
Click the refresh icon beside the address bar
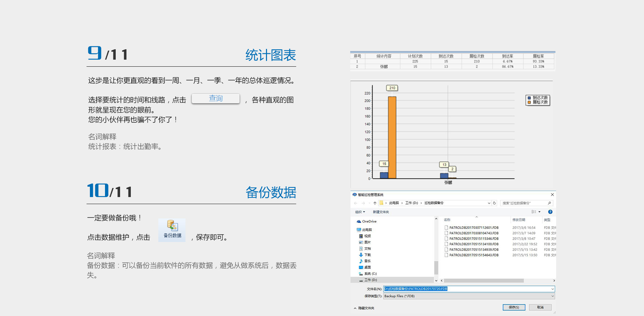pyautogui.click(x=494, y=203)
